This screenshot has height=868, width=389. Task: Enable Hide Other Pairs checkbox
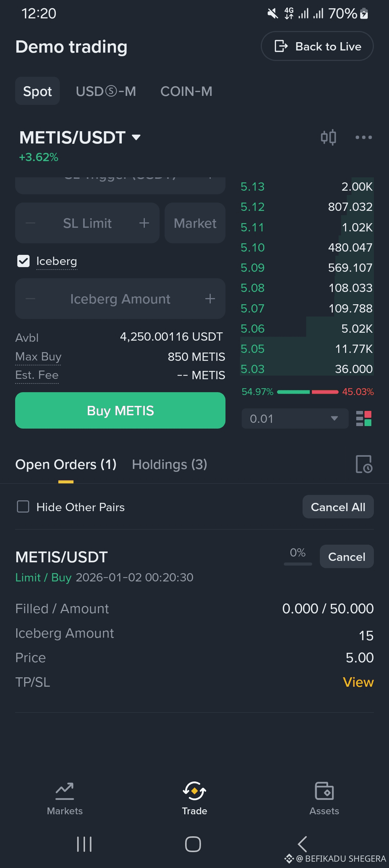click(x=23, y=507)
